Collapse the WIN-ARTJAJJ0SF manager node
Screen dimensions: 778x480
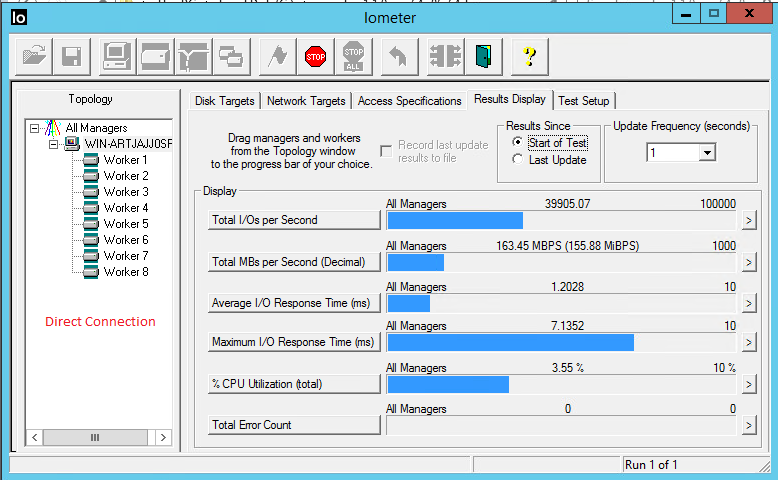click(x=53, y=144)
